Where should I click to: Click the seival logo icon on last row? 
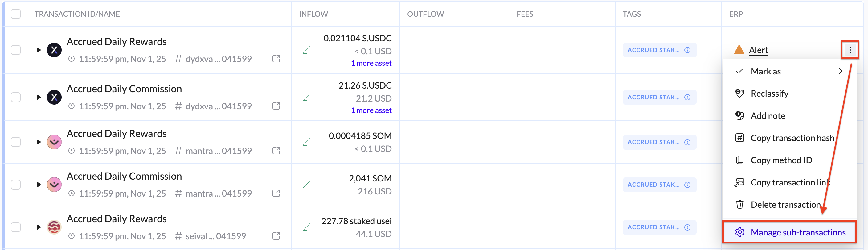coord(54,227)
